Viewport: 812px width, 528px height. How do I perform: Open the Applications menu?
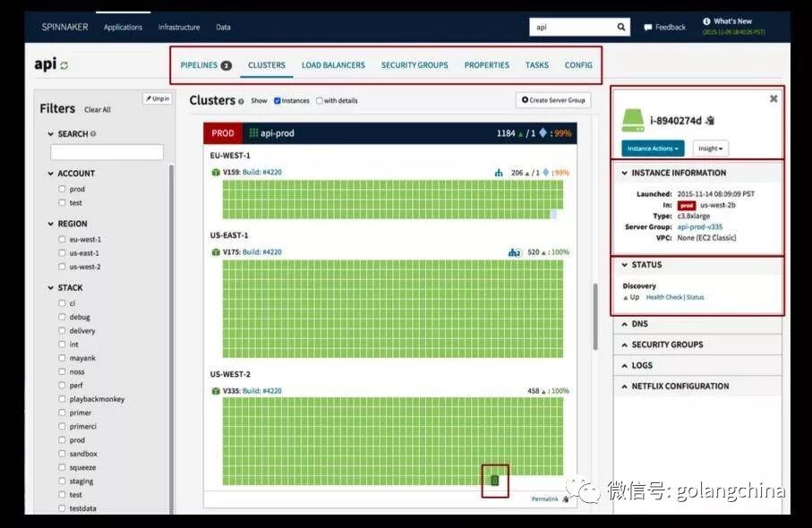(x=123, y=27)
